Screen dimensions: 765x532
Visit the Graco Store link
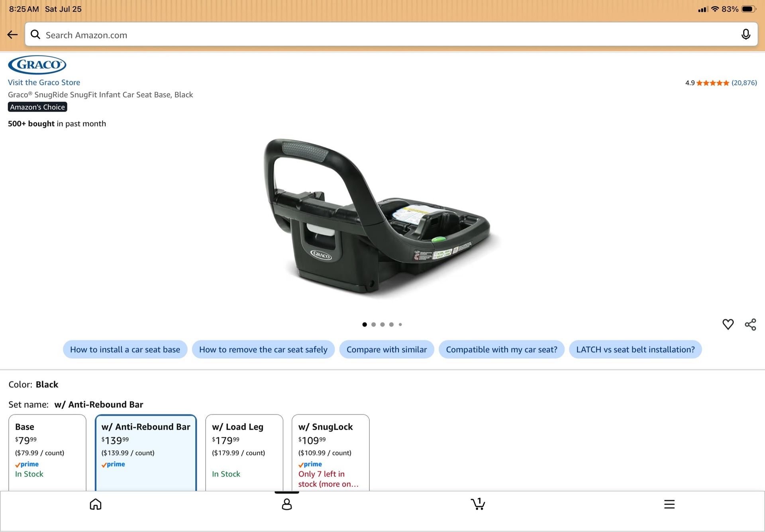44,82
